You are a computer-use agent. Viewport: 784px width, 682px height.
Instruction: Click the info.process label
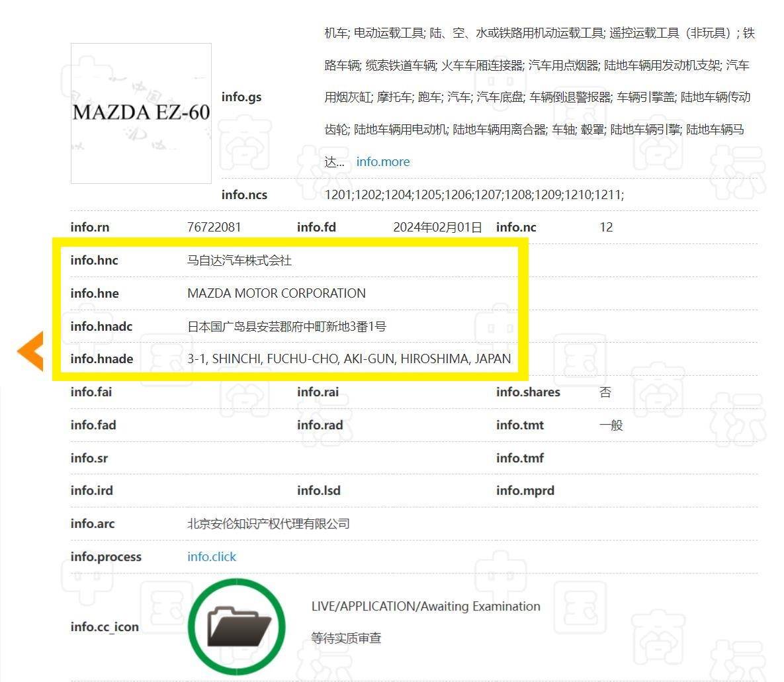pyautogui.click(x=106, y=556)
